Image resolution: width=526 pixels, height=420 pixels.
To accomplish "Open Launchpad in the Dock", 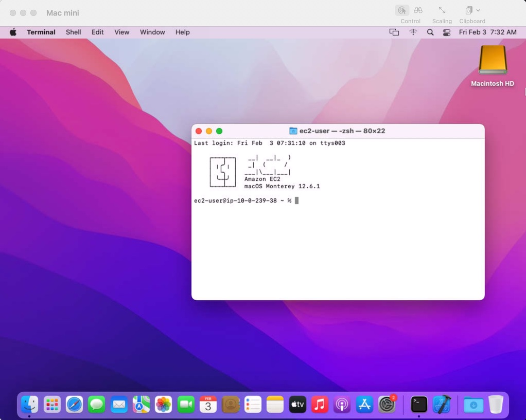I will point(52,404).
